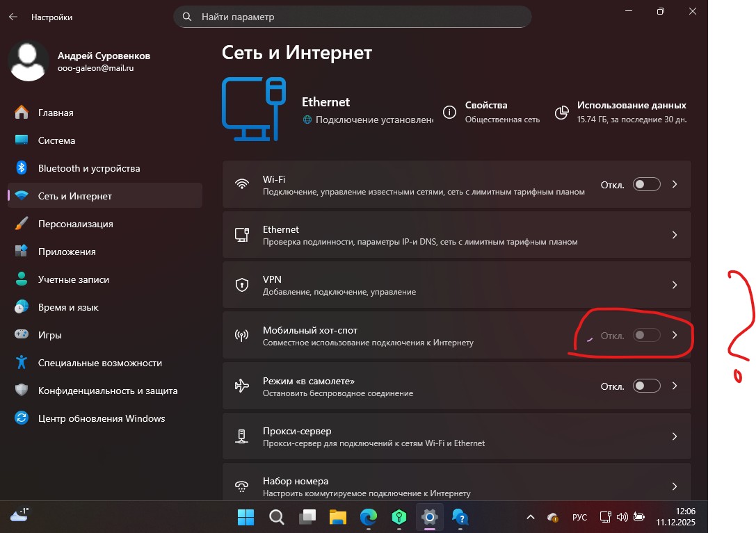
Task: Click the Найти параметр search field
Action: tap(355, 17)
